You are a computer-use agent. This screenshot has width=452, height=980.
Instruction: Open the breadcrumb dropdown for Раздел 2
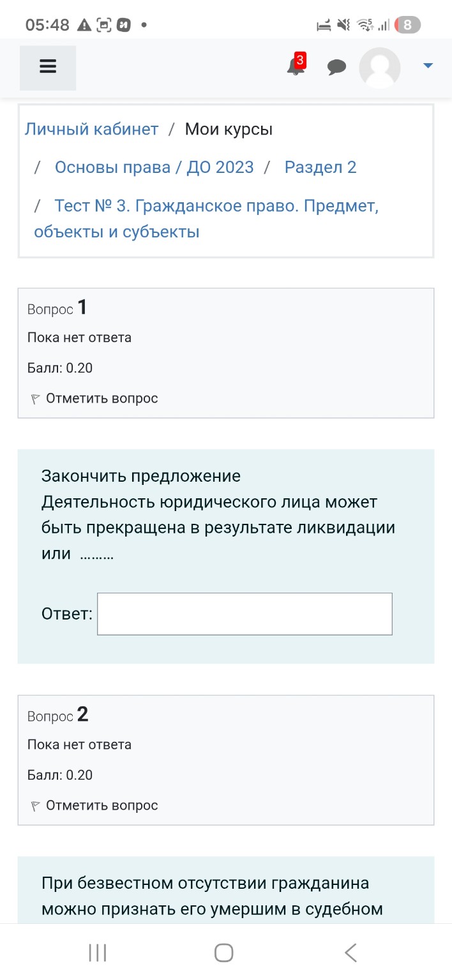(321, 167)
